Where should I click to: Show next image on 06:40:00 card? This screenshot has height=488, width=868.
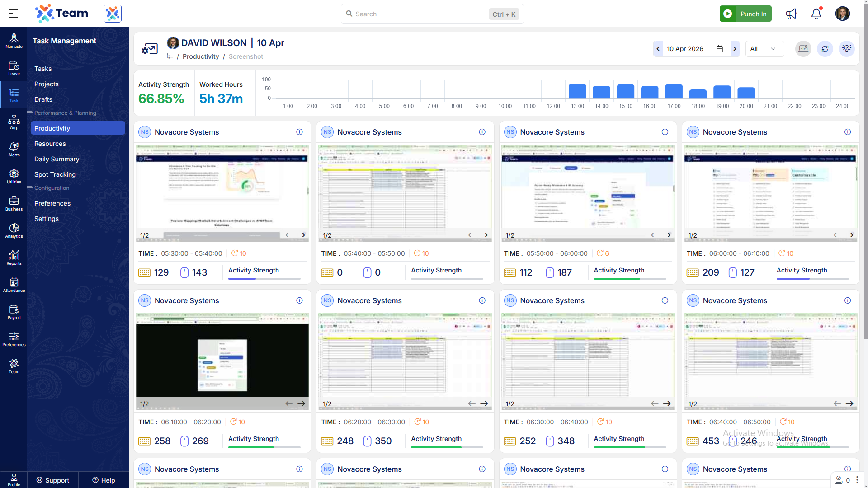click(849, 404)
